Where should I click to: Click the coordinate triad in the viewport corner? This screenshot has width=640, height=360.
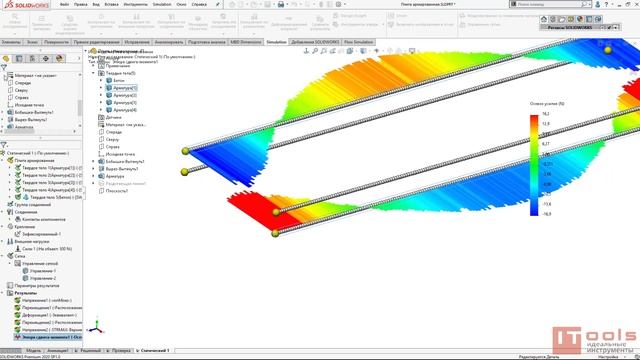[x=97, y=324]
